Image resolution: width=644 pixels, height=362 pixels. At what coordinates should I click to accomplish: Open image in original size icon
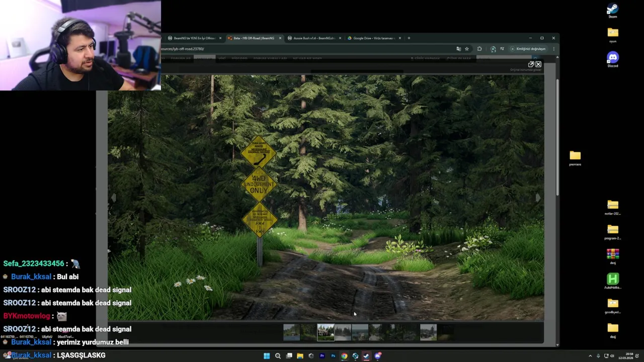pyautogui.click(x=531, y=64)
